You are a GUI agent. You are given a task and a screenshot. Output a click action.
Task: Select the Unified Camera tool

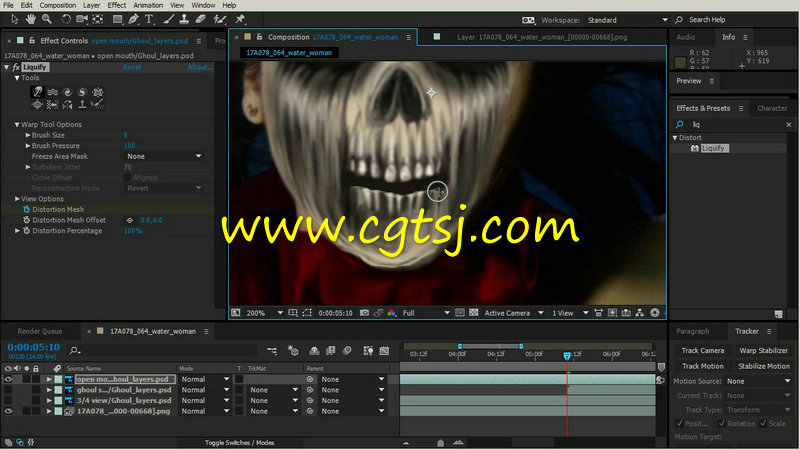82,19
